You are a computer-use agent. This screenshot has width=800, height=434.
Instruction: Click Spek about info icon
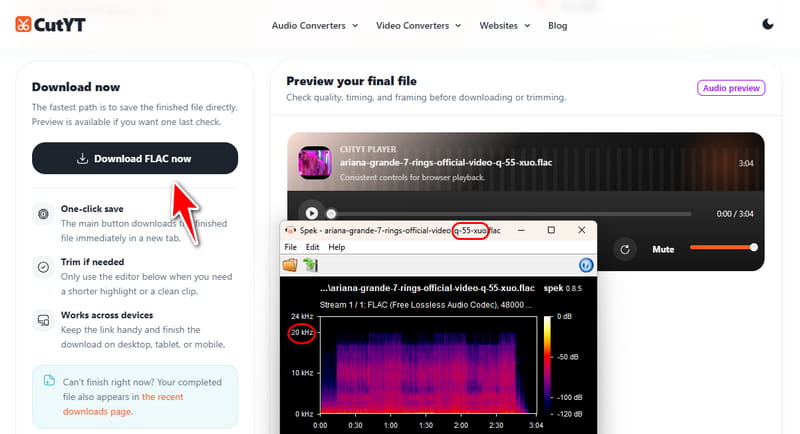tap(586, 265)
